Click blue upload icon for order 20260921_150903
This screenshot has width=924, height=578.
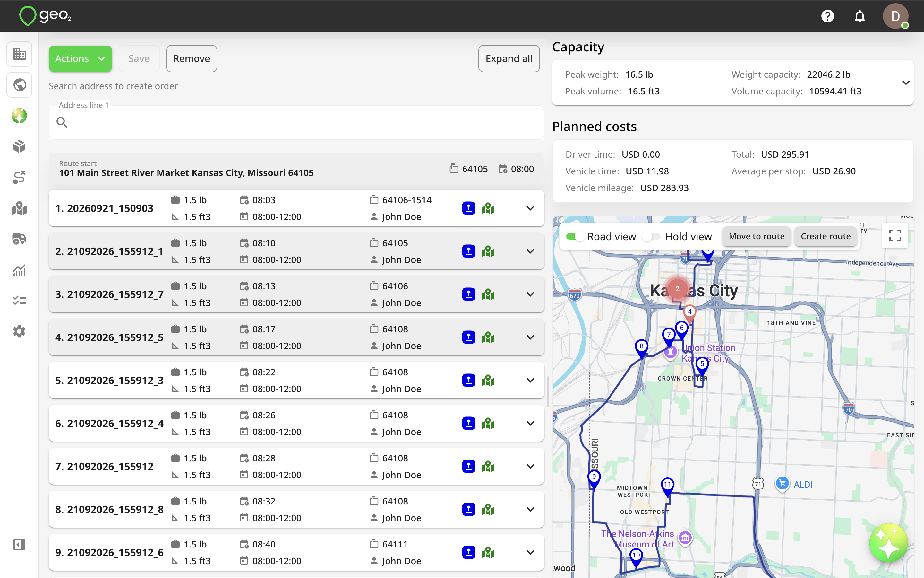point(468,208)
